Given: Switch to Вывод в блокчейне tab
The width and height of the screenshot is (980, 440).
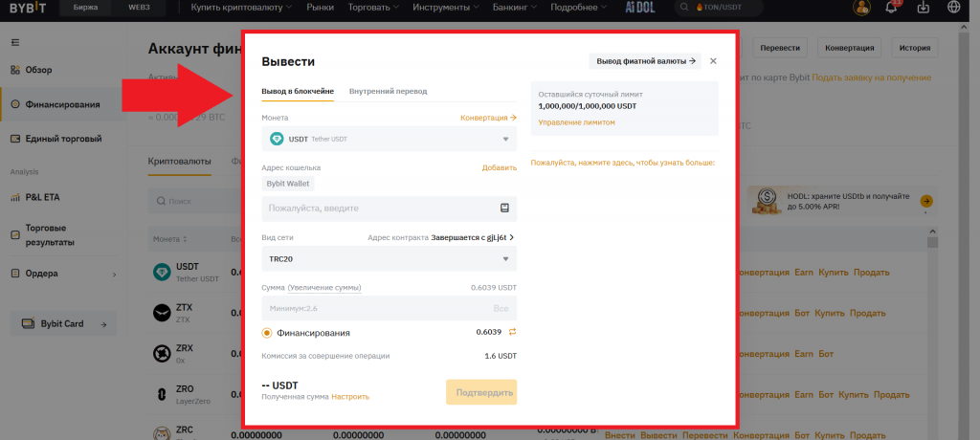Looking at the screenshot, I should pos(298,91).
